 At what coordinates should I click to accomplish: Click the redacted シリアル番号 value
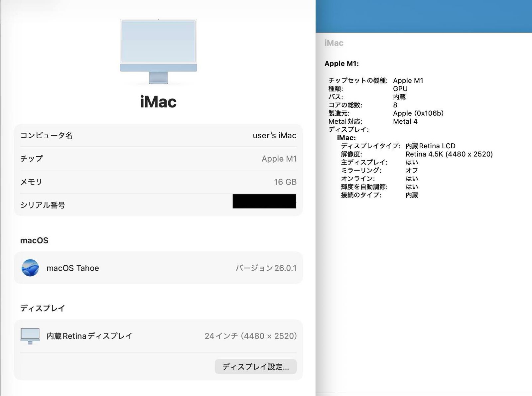[264, 201]
